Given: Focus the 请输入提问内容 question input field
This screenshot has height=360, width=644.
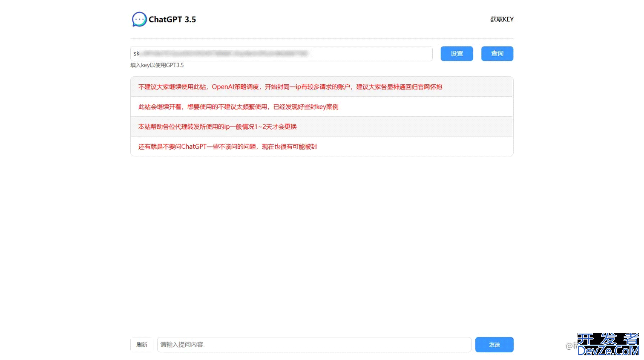Looking at the screenshot, I should [x=314, y=345].
